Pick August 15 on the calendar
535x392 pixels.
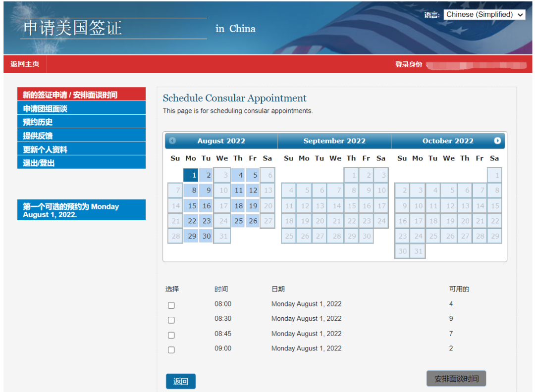191,205
